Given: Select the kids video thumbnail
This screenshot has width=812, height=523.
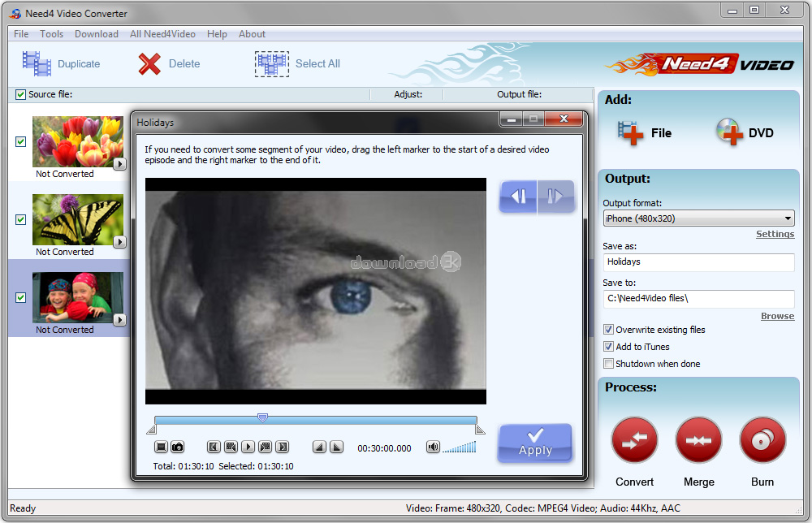Looking at the screenshot, I should pos(78,298).
